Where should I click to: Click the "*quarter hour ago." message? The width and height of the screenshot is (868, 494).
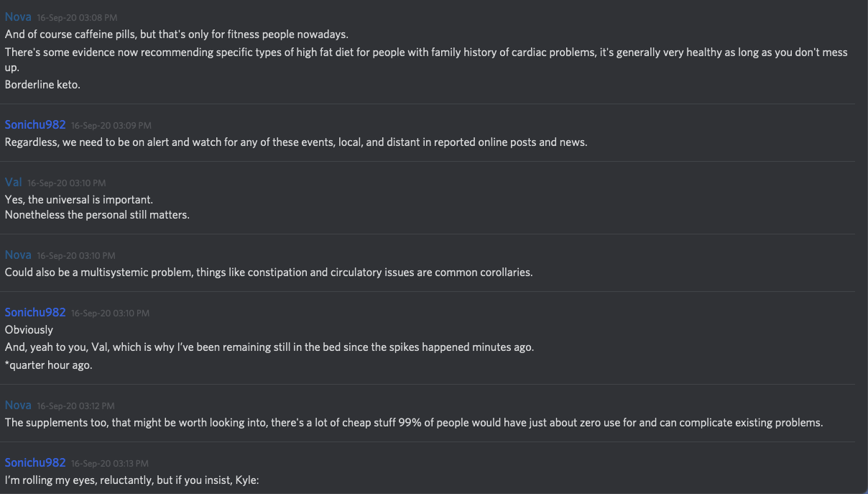[x=49, y=365]
